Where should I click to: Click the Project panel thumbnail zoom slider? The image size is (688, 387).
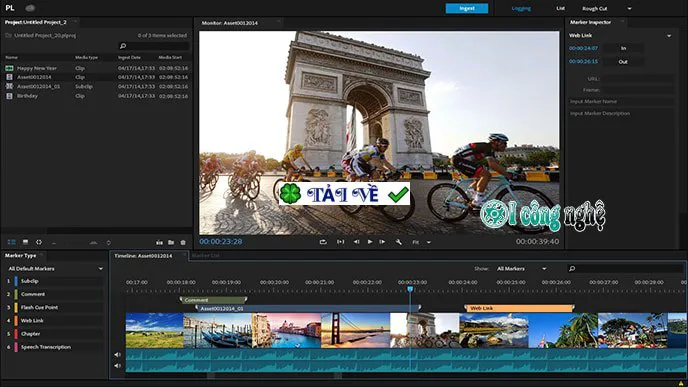(74, 243)
